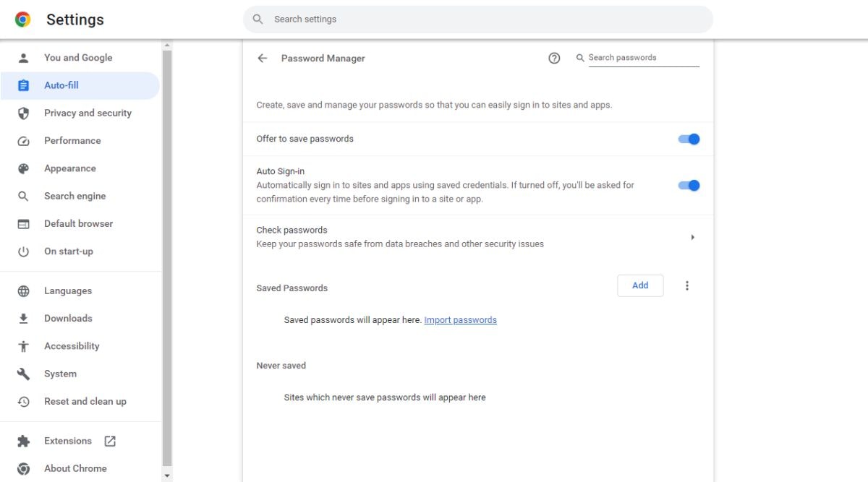Click the Performance speedometer icon
Image resolution: width=868 pixels, height=482 pixels.
(22, 140)
